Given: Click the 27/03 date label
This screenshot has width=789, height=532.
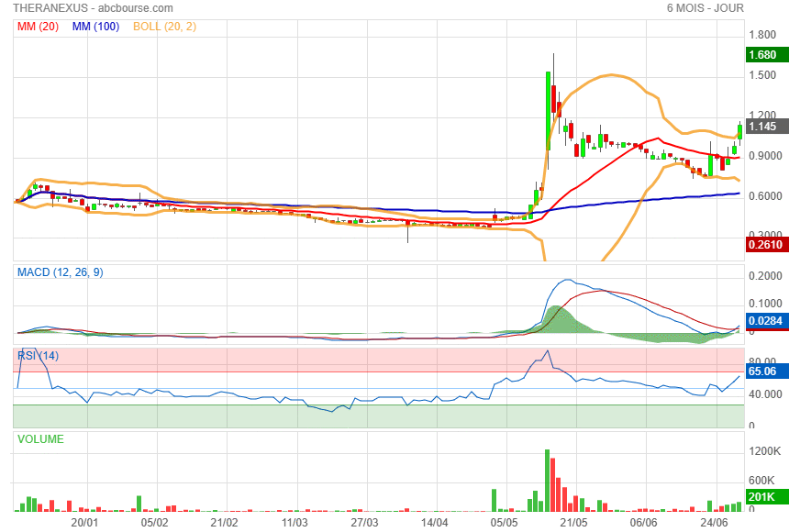Looking at the screenshot, I should [364, 523].
